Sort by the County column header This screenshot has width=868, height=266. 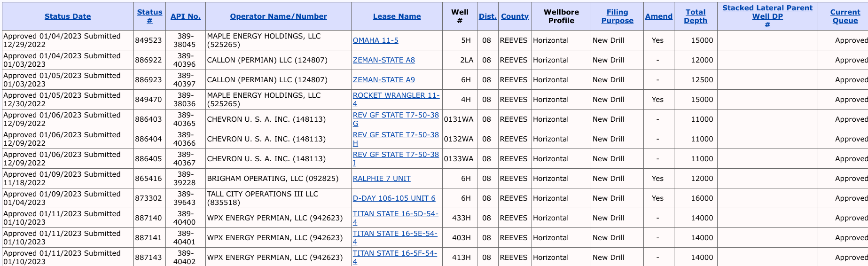515,16
